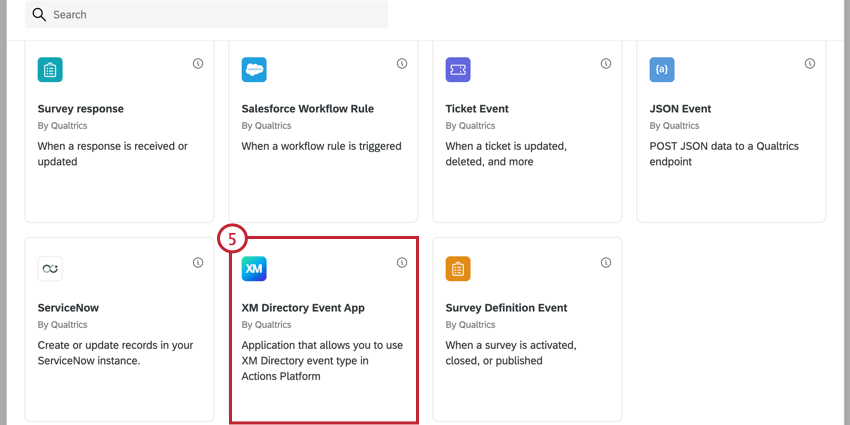Open the JSON Event info icon

point(810,63)
